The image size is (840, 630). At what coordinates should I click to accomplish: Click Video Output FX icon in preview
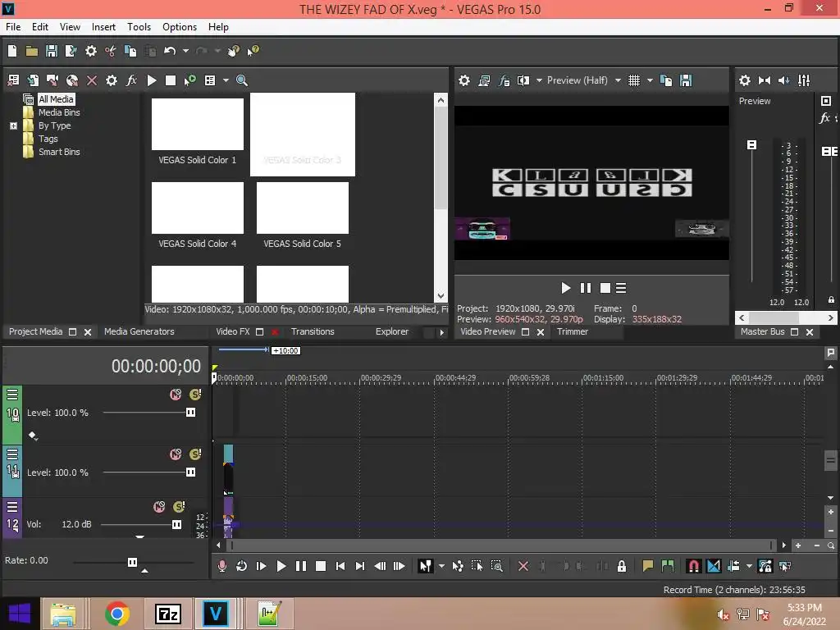click(504, 80)
